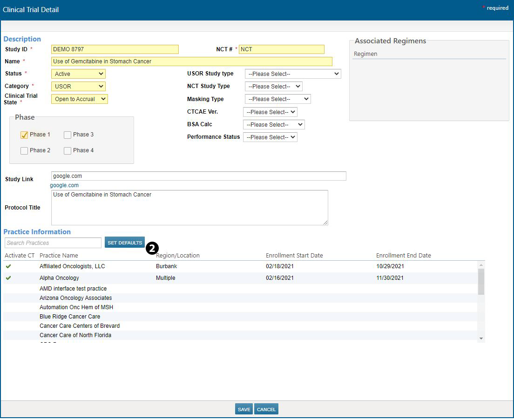Expand the Clinical Trial State dropdown

[x=79, y=99]
